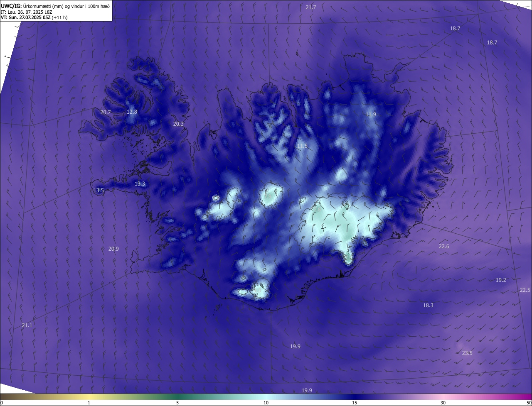Image resolution: width=532 pixels, height=406 pixels.
Task: Click the '5' tick on the color scale
Action: pyautogui.click(x=177, y=403)
